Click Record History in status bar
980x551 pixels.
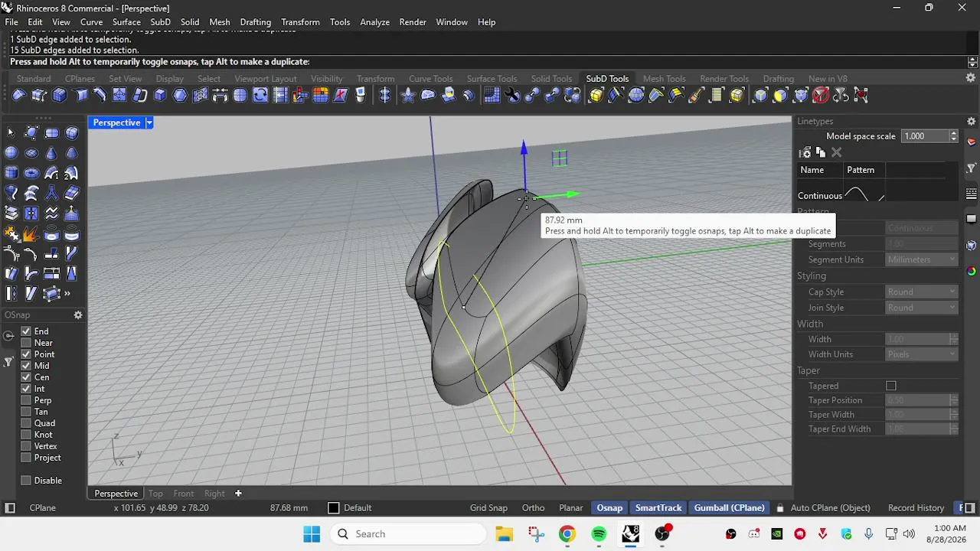tap(916, 508)
